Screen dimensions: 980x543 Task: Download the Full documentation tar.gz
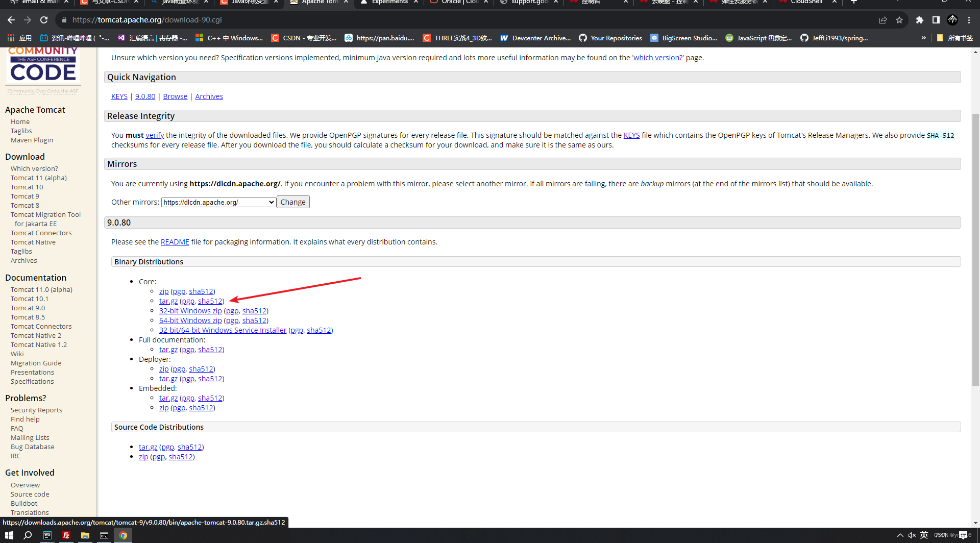(x=168, y=350)
